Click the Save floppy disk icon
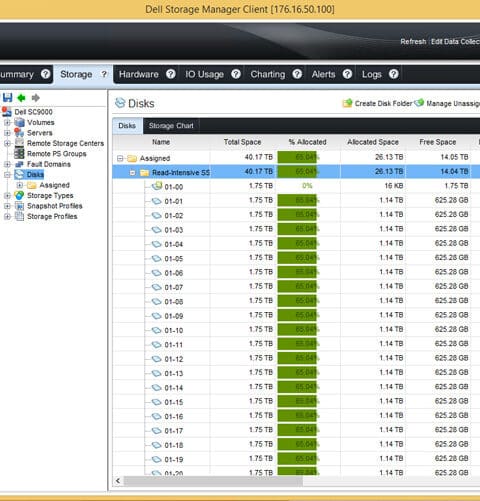480x501 pixels. pyautogui.click(x=7, y=98)
